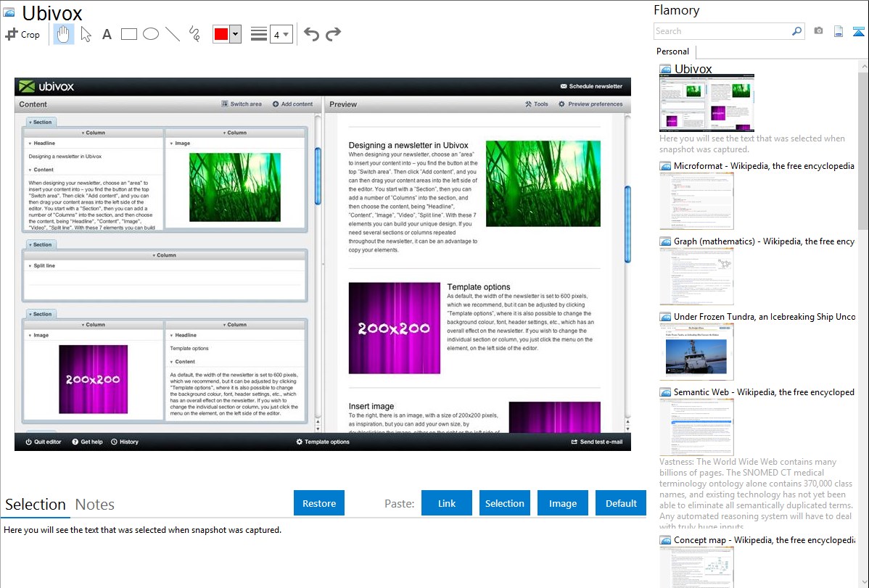Select the ellipse shape tool
This screenshot has width=869, height=588.
(x=151, y=34)
